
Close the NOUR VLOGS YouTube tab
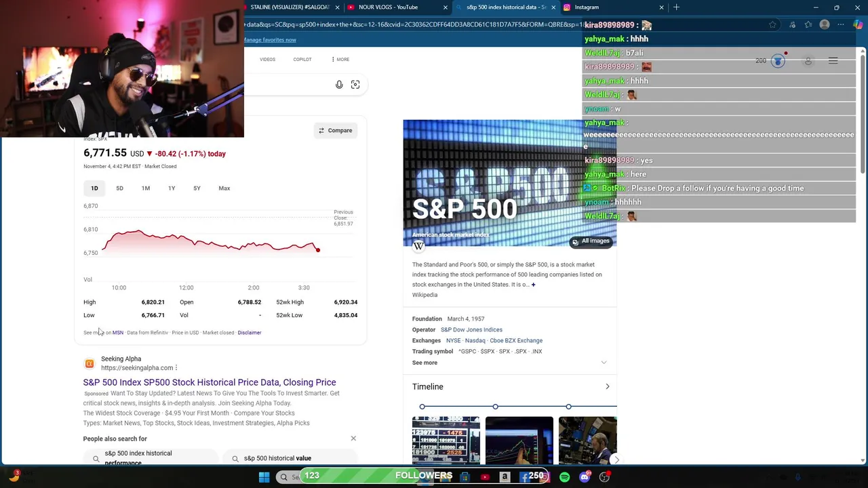coord(446,7)
